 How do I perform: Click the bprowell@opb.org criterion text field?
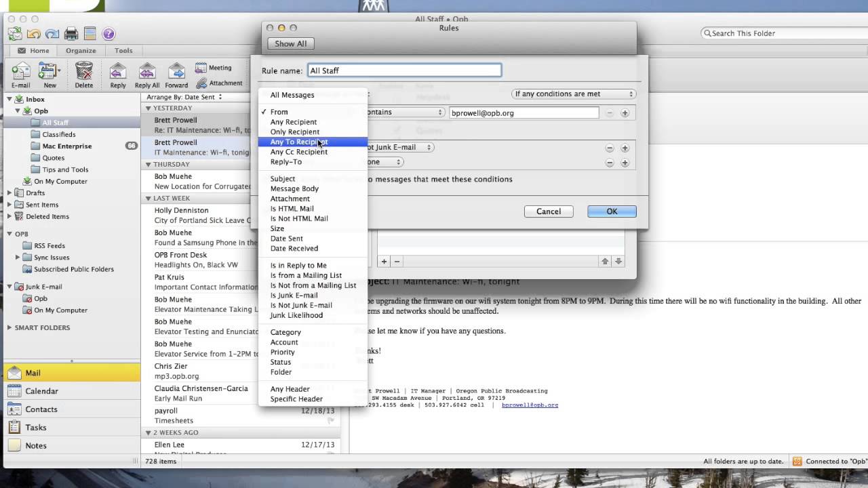tap(524, 113)
